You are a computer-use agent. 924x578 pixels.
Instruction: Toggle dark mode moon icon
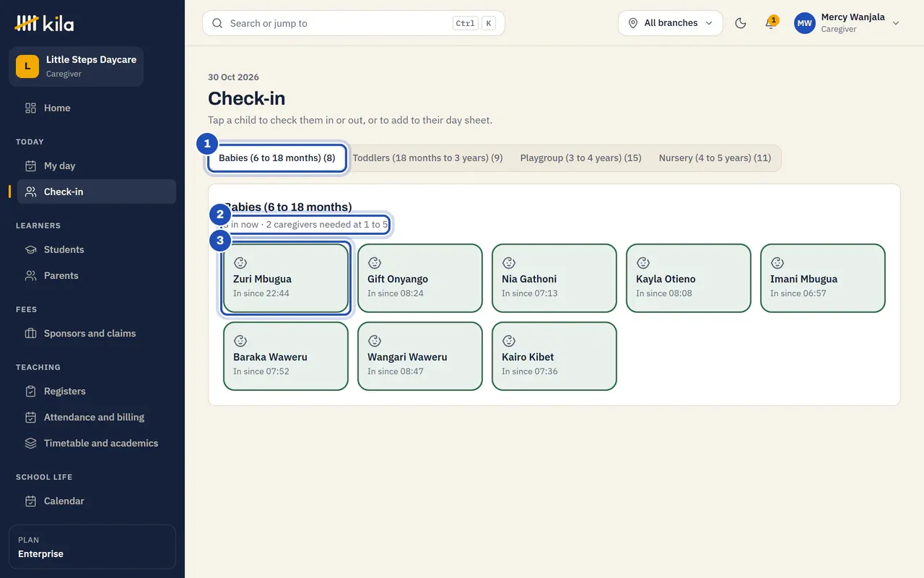coord(741,23)
